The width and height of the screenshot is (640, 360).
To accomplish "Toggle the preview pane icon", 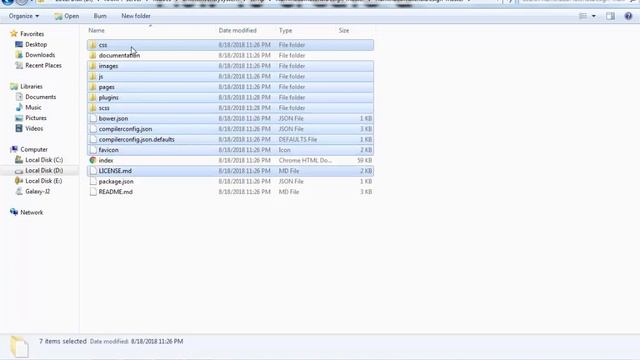I will point(610,16).
